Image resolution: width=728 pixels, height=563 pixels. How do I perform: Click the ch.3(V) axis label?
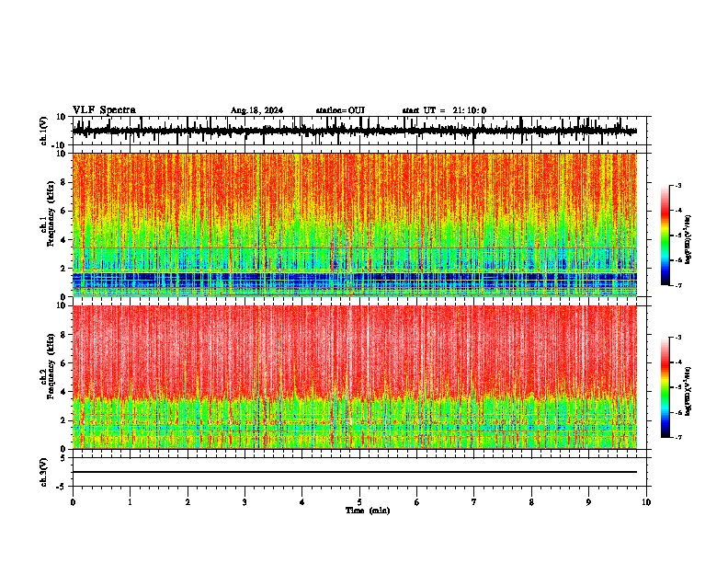(44, 472)
